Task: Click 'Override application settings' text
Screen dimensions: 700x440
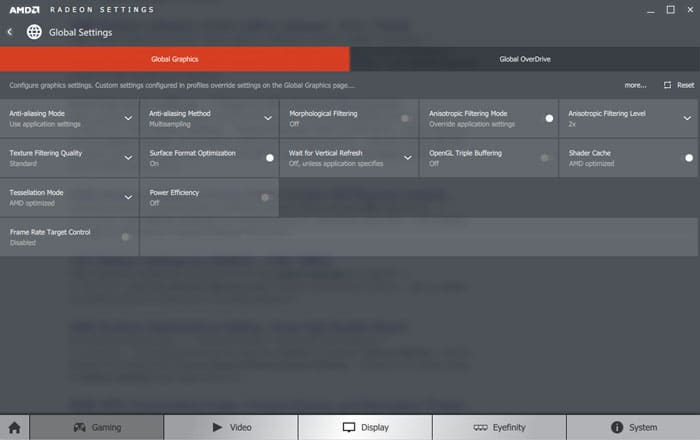Action: (472, 124)
